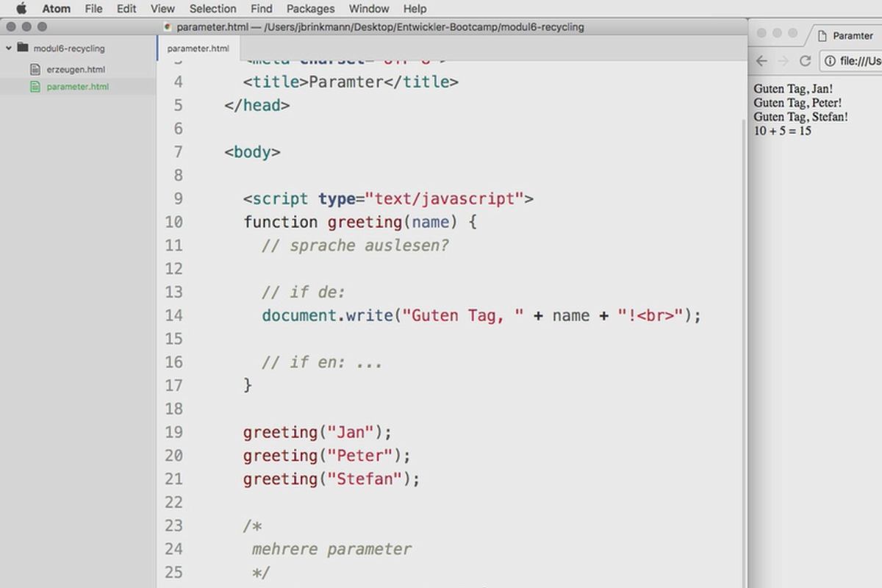Open the Apple menu
The width and height of the screenshot is (882, 588).
coord(21,9)
